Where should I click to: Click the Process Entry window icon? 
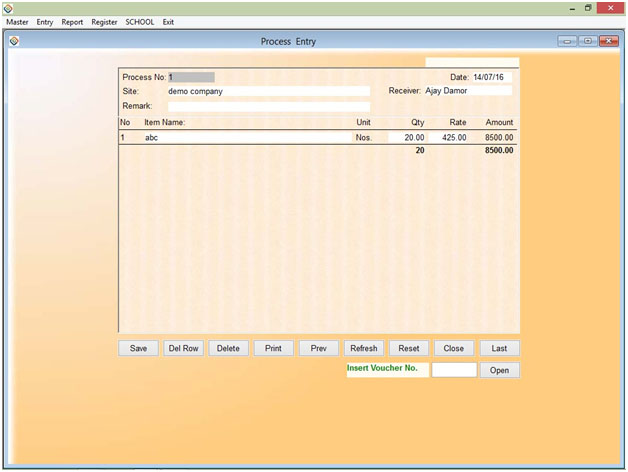[x=14, y=42]
